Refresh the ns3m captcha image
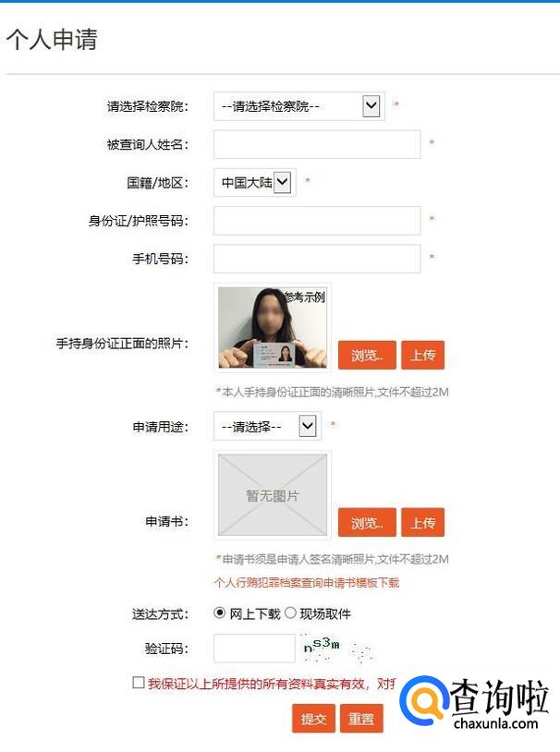Viewport: 560px width, 752px height. coord(335,649)
